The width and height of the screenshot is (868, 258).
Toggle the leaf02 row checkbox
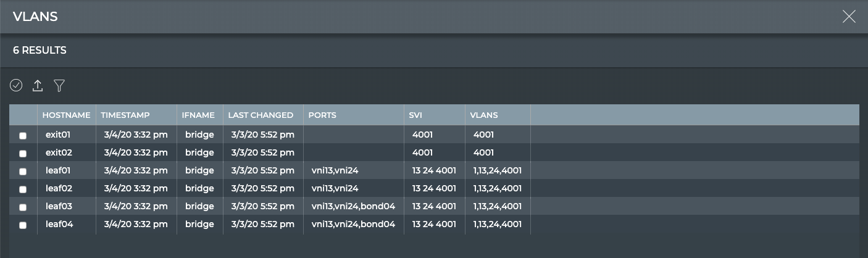coord(23,189)
